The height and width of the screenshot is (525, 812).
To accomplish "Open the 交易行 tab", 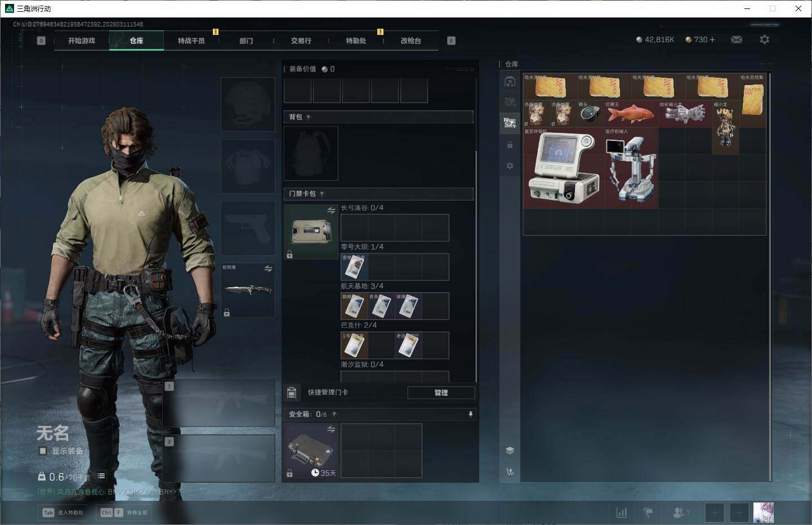I will point(301,41).
